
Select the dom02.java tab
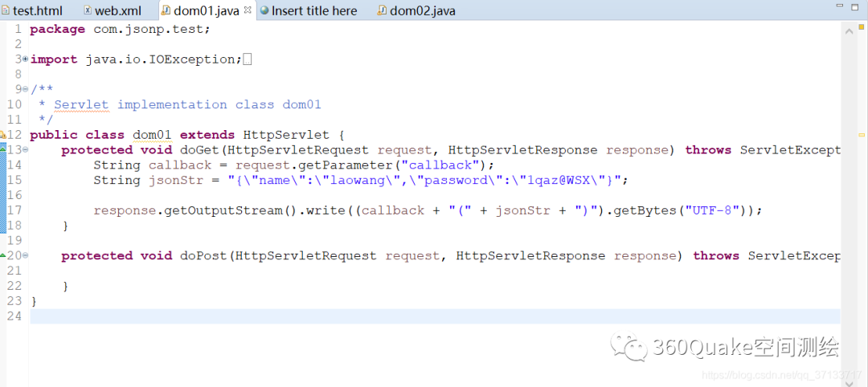(422, 10)
